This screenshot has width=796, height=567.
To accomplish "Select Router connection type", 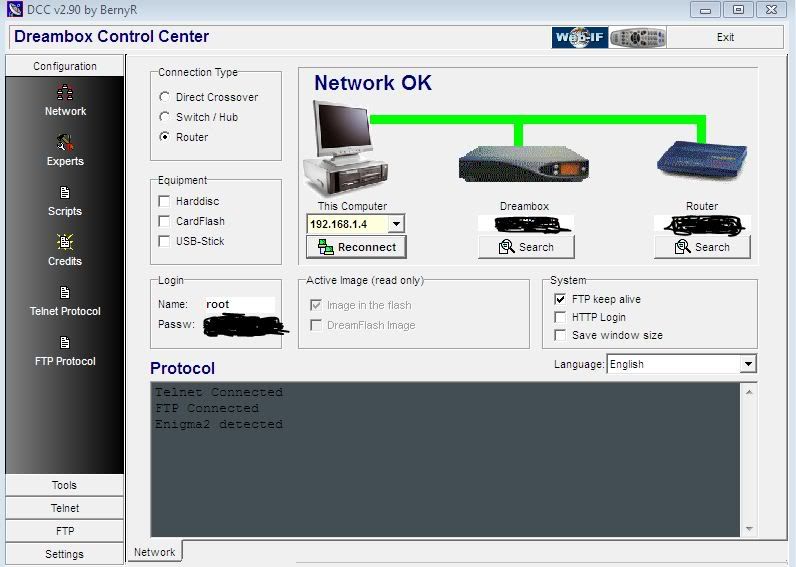I will click(164, 137).
